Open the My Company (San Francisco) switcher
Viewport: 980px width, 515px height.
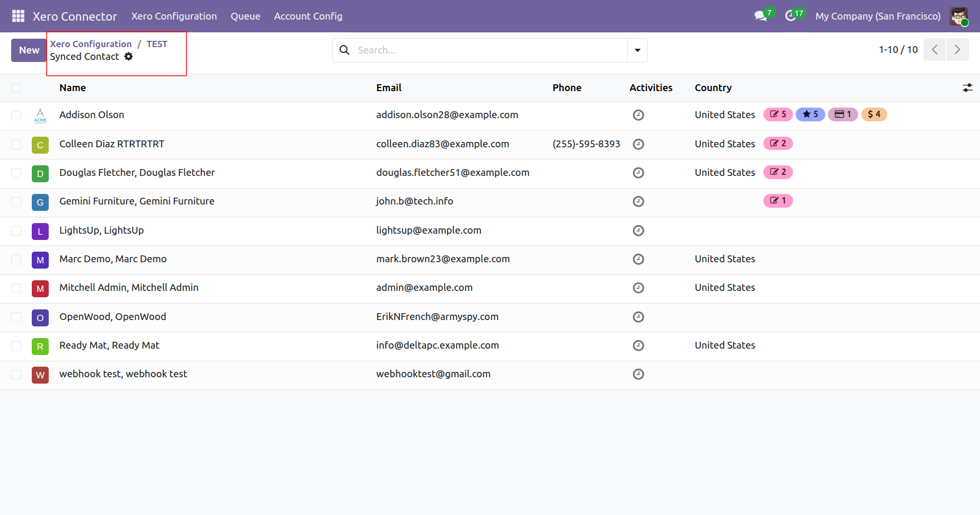[x=878, y=16]
